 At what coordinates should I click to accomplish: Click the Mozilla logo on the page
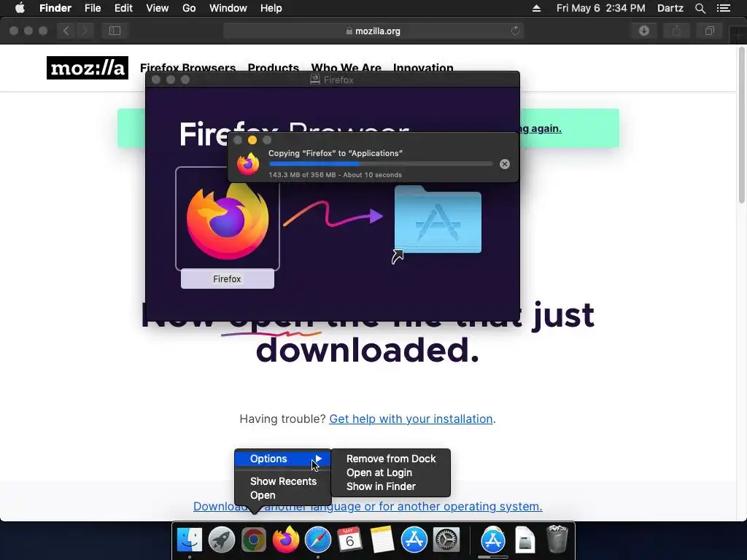coord(88,68)
